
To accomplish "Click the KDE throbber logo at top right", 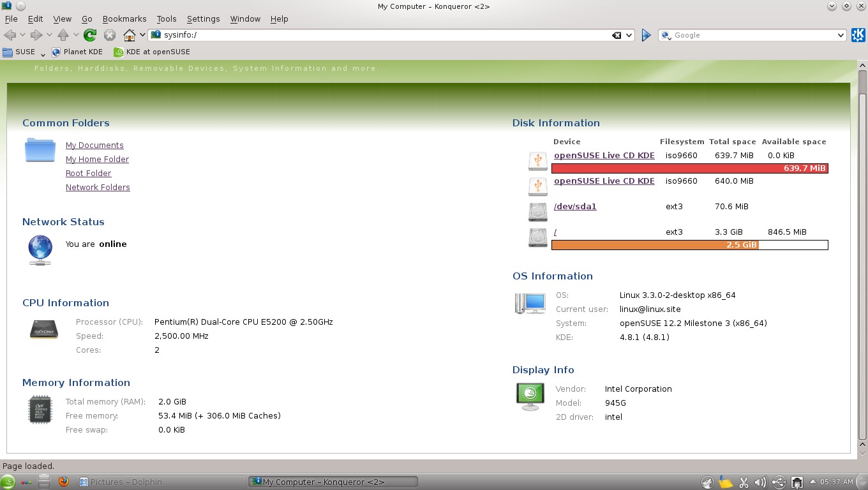I will pos(858,35).
